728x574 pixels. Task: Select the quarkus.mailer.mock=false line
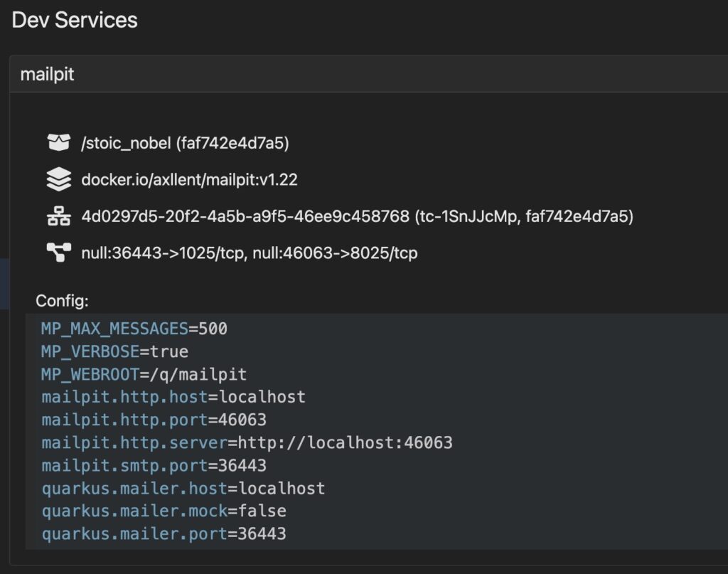(164, 511)
